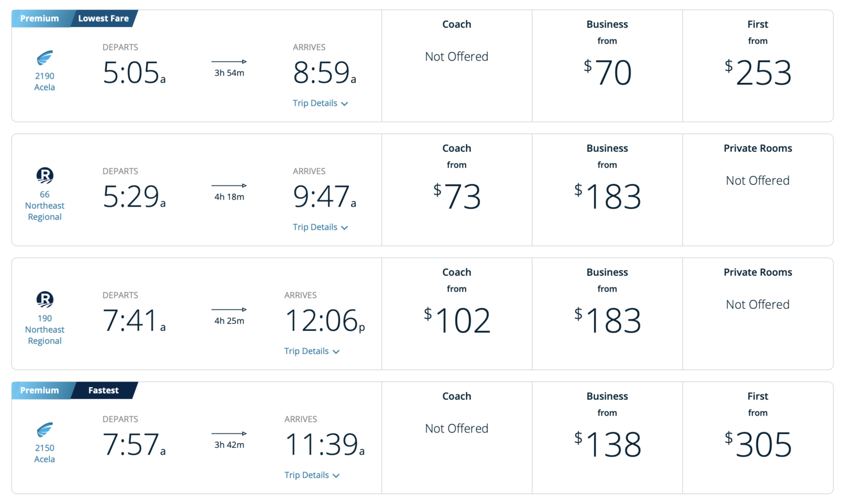This screenshot has height=504, width=845.
Task: Choose the $253 First class fare
Action: pos(758,72)
